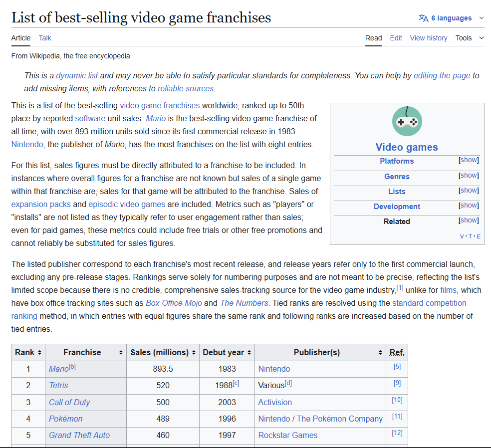Open the Edit tab
Viewport: 491px width, 448px height.
coord(396,38)
